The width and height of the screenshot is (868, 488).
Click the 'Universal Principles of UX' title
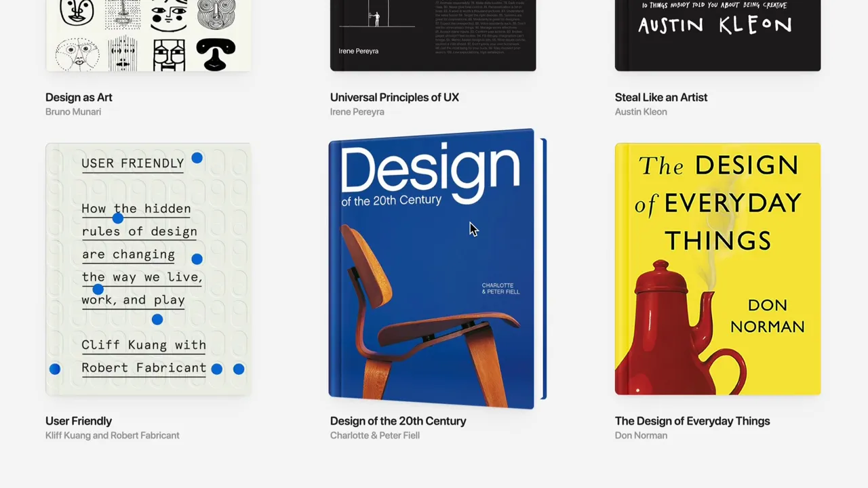click(395, 98)
